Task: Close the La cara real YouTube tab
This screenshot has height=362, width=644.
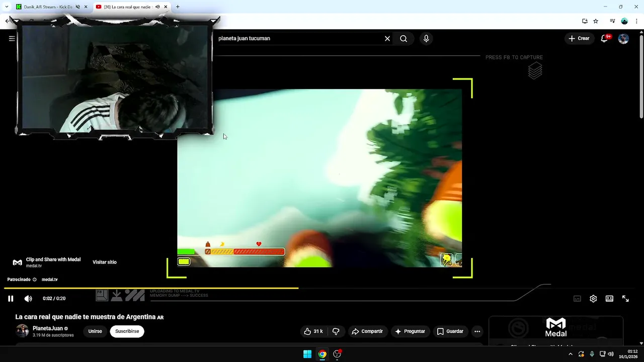Action: [x=166, y=7]
